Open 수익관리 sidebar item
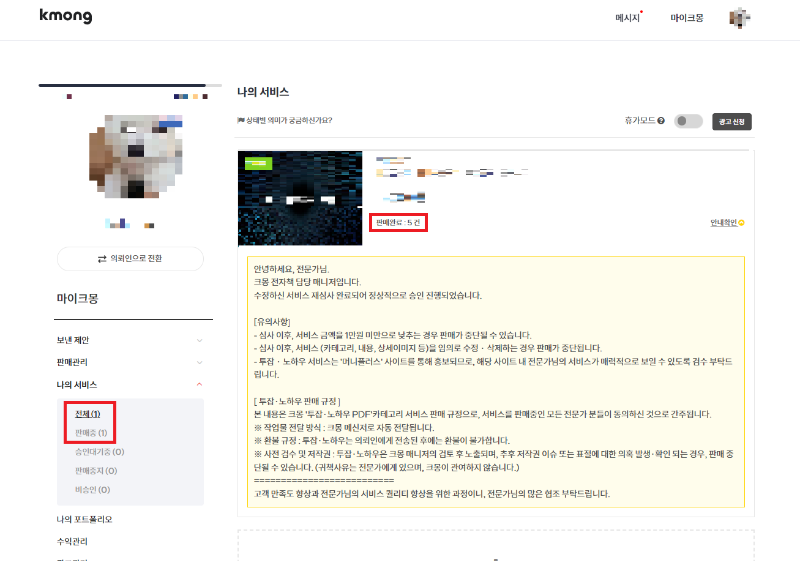This screenshot has width=800, height=561. point(72,541)
